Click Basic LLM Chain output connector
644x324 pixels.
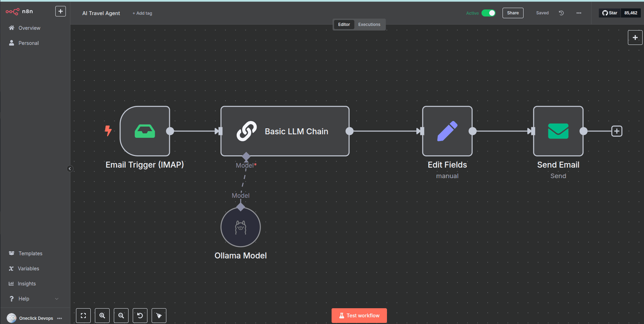[349, 131]
